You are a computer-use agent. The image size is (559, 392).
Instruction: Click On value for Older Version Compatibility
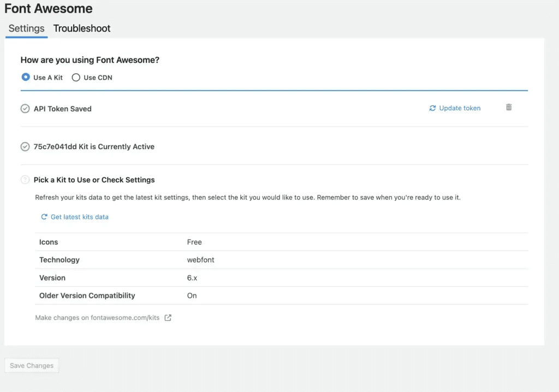(192, 295)
